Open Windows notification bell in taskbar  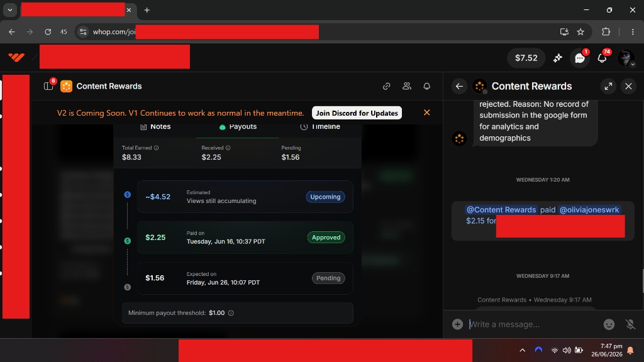point(630,350)
